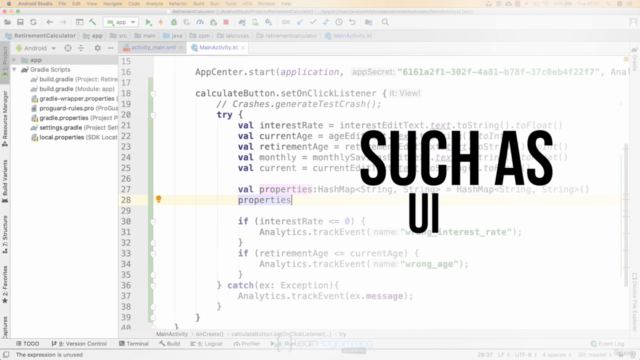Click the Synchronize refresh icon
This screenshot has width=640, height=360.
[33, 22]
